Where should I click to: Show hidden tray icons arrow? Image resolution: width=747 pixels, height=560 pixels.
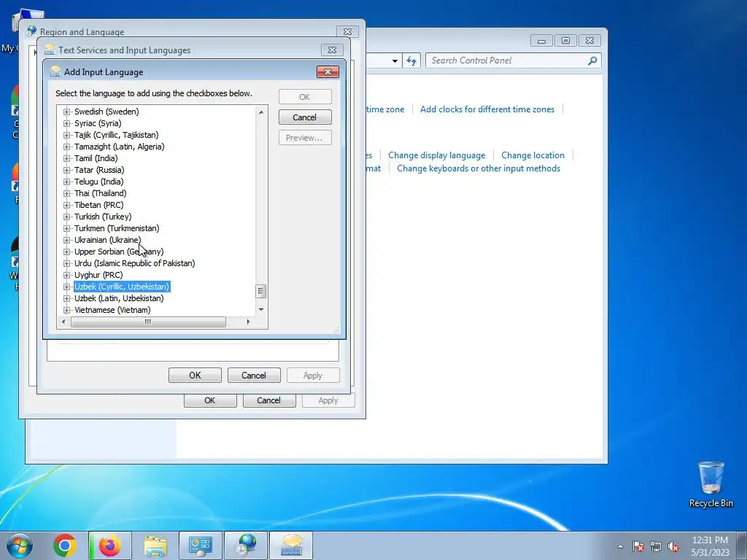(620, 546)
